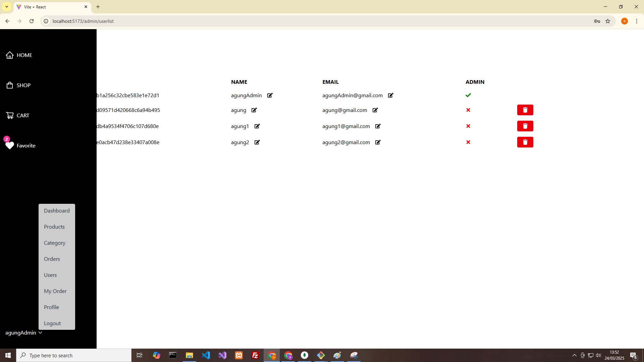Viewport: 644px width, 362px height.
Task: Open Dashboard from the admin menu
Action: [x=56, y=210]
